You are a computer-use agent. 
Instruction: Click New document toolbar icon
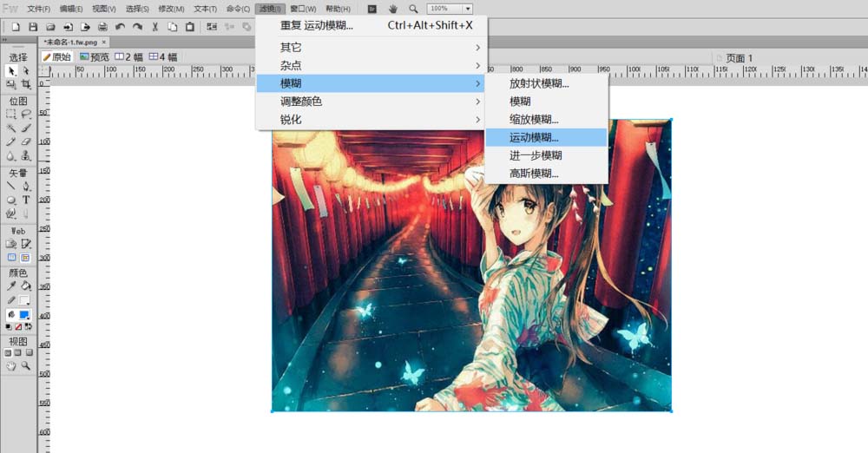click(16, 27)
